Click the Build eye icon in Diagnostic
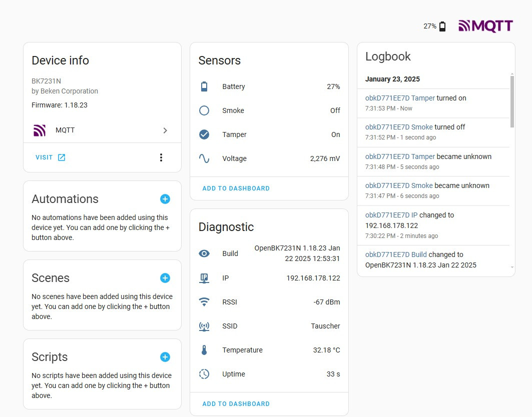 (204, 253)
